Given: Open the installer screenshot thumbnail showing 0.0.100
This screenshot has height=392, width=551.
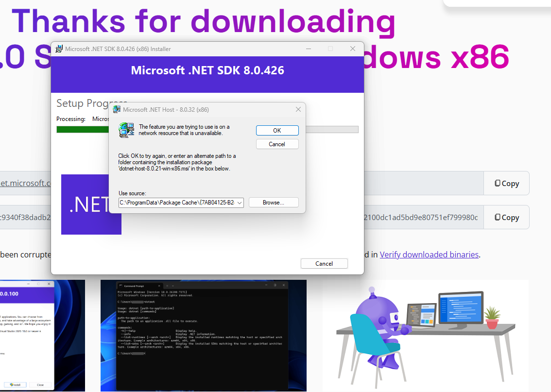Looking at the screenshot, I should 43,336.
